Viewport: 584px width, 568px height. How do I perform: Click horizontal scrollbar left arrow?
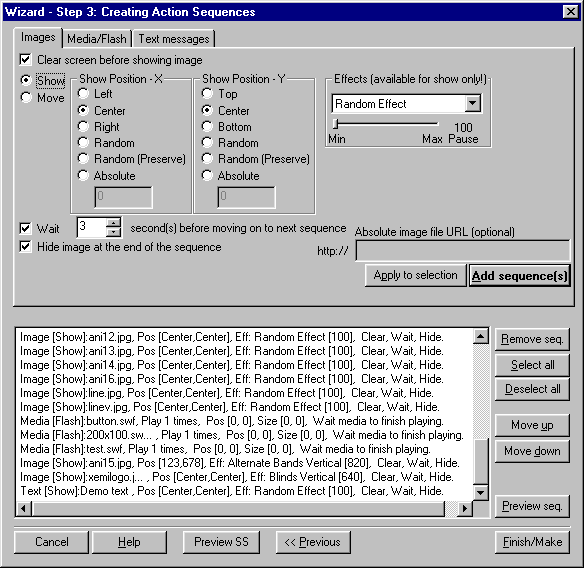click(x=24, y=508)
